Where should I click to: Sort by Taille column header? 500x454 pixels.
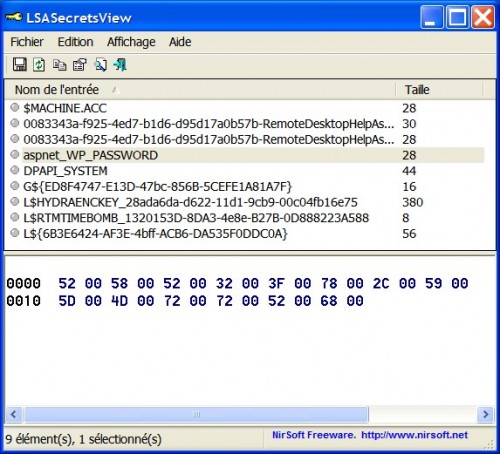tap(439, 90)
